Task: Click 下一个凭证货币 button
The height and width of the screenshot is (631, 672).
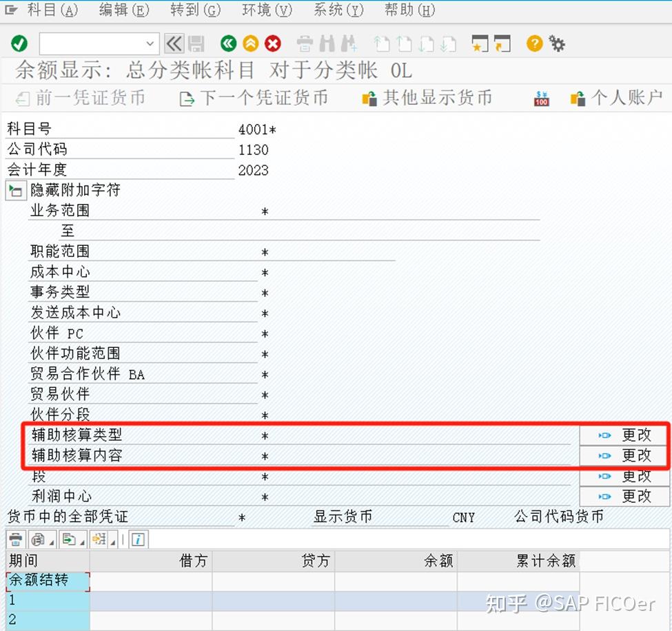Action: pos(254,98)
